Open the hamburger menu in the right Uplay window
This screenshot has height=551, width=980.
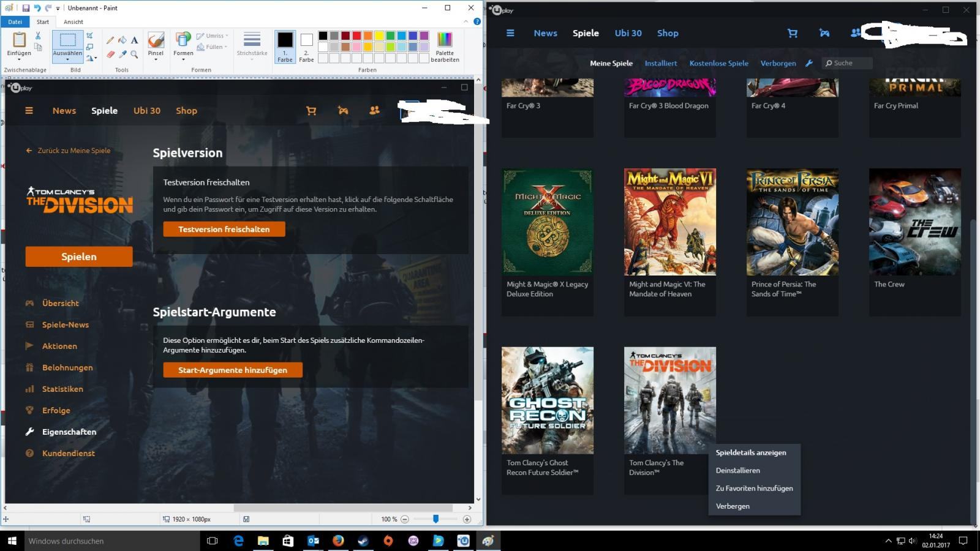510,33
